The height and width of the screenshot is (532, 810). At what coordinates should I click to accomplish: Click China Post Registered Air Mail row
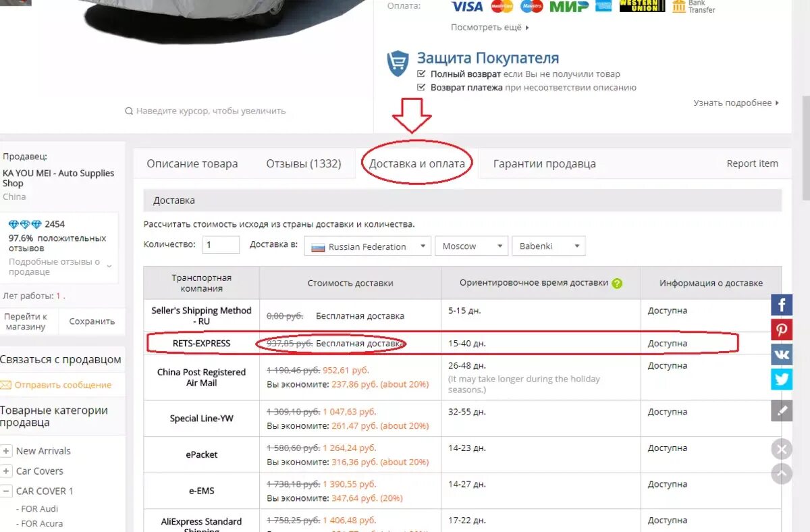462,377
